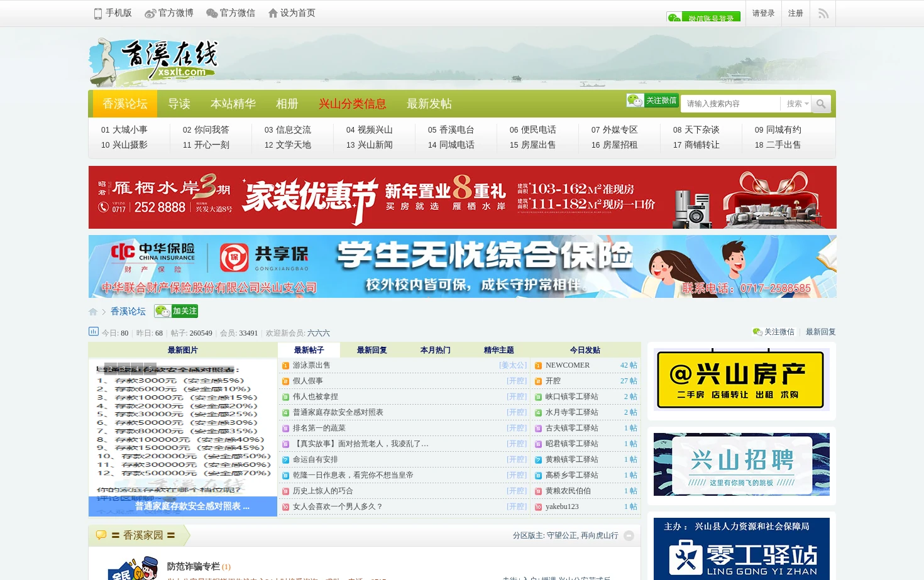The height and width of the screenshot is (580, 924).
Task: Switch to the 最新帖子 tab
Action: (309, 350)
